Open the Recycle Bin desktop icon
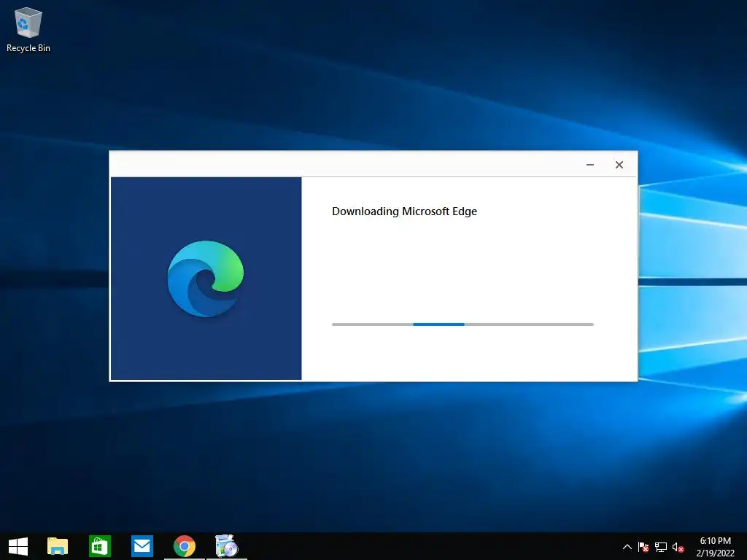Viewport: 747px width, 560px height. pyautogui.click(x=28, y=29)
